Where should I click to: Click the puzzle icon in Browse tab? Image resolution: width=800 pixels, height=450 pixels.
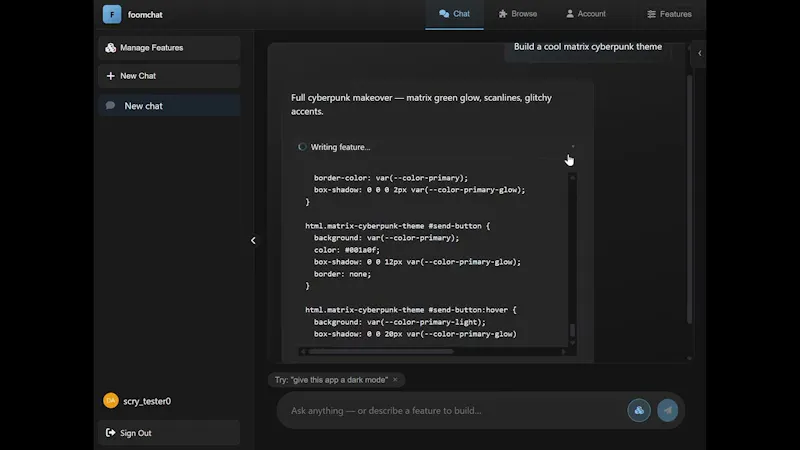click(503, 14)
